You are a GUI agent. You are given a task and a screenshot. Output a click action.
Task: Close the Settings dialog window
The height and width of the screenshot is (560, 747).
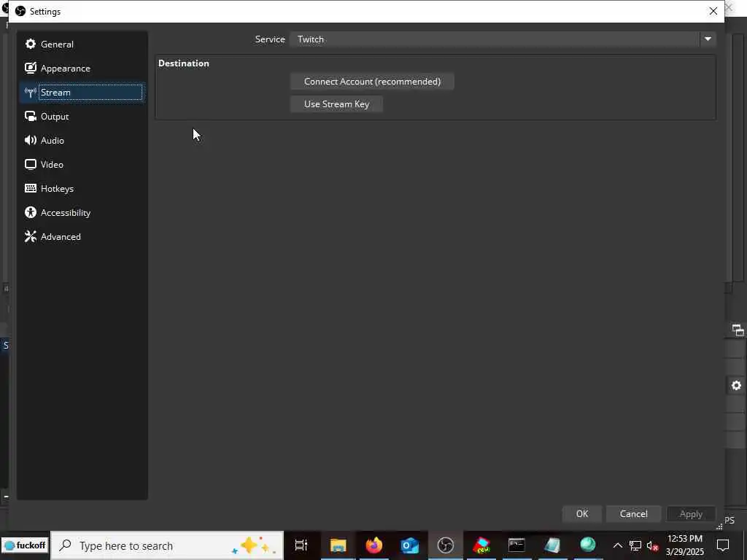tap(713, 11)
